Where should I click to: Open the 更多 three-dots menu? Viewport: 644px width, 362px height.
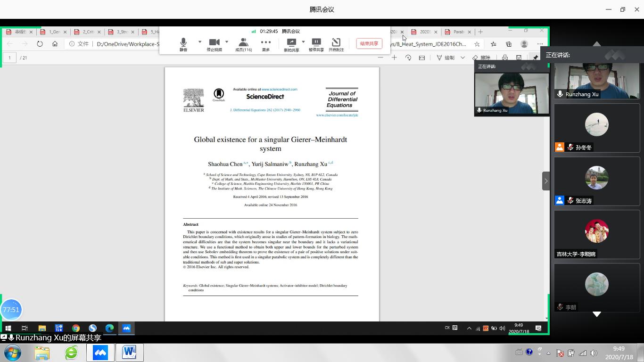(266, 43)
